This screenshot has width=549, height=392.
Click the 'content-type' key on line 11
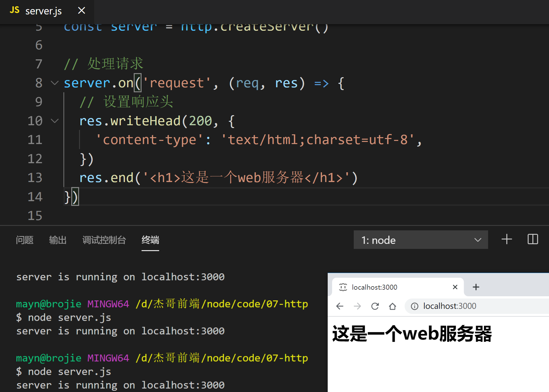(x=150, y=140)
